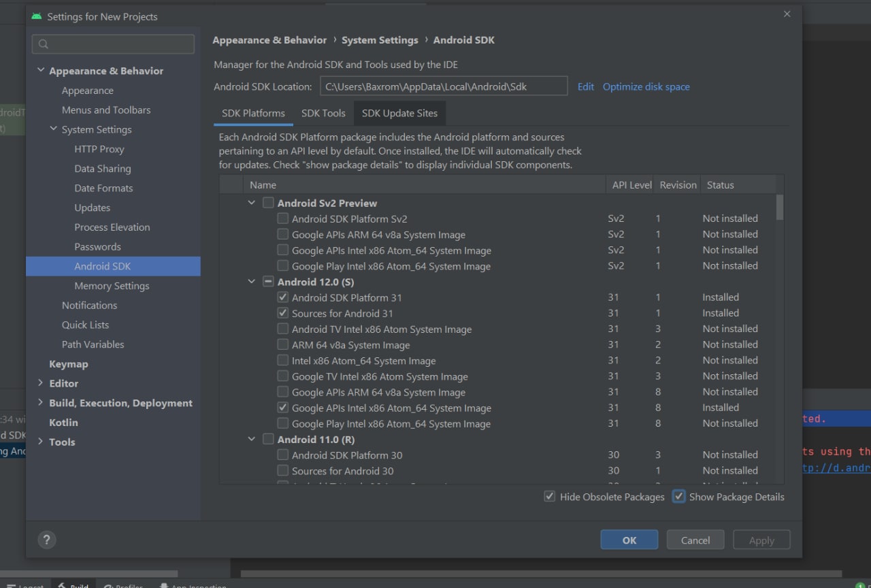
Task: Open the SDK Update Sites tab
Action: 399,113
